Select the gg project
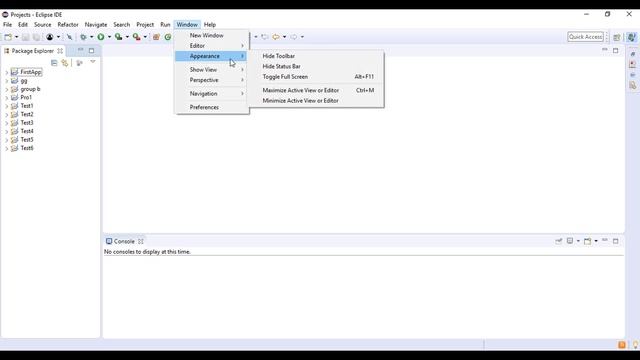Screen dimensions: 640x360 pos(24,81)
